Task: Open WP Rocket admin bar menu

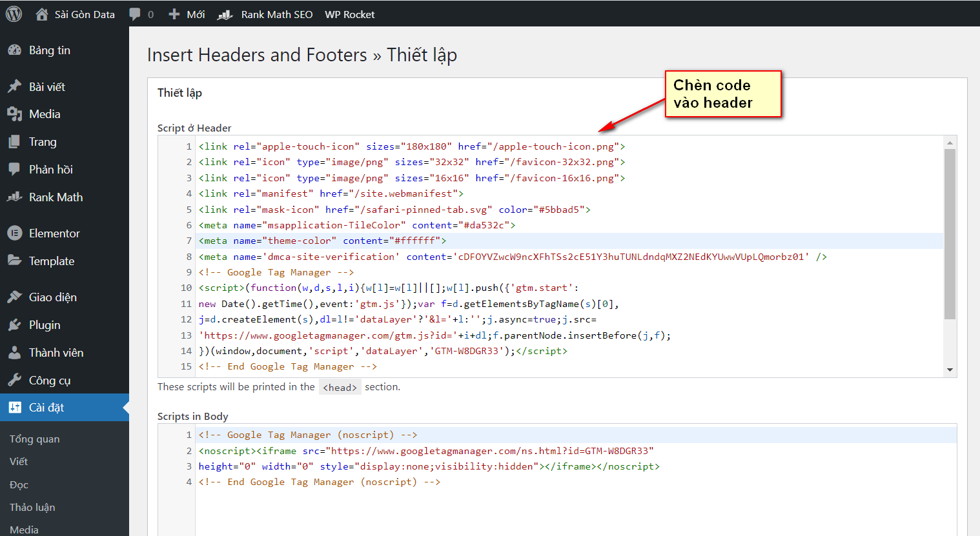Action: click(x=349, y=14)
